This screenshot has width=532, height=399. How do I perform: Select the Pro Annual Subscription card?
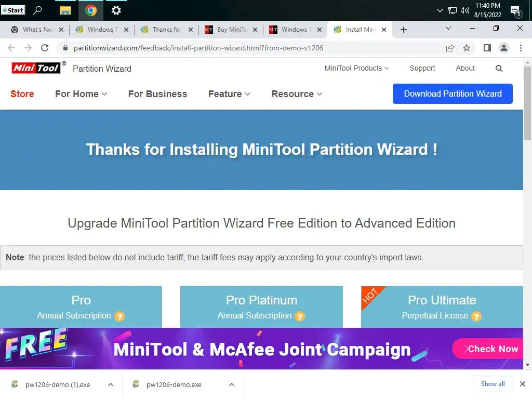pos(81,307)
